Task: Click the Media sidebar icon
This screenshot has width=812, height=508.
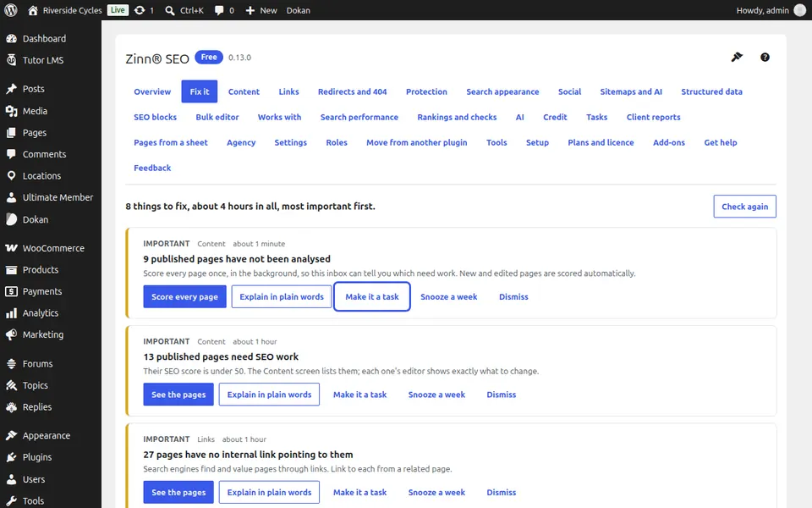Action: tap(11, 111)
